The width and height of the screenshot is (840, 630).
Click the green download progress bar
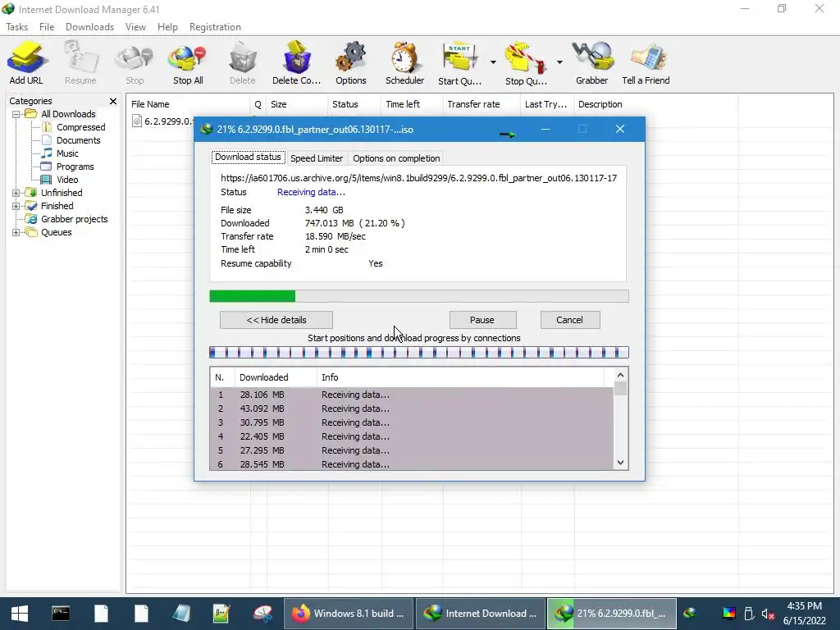[x=419, y=296]
